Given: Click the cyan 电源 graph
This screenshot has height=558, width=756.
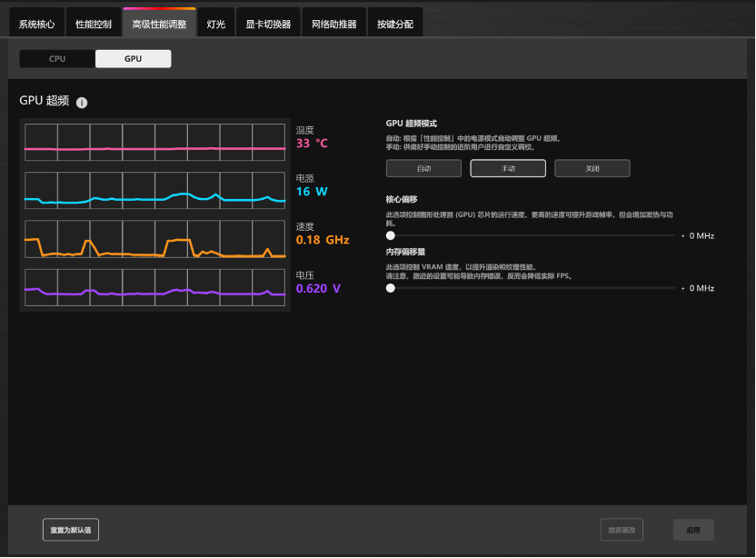Looking at the screenshot, I should pyautogui.click(x=154, y=191).
